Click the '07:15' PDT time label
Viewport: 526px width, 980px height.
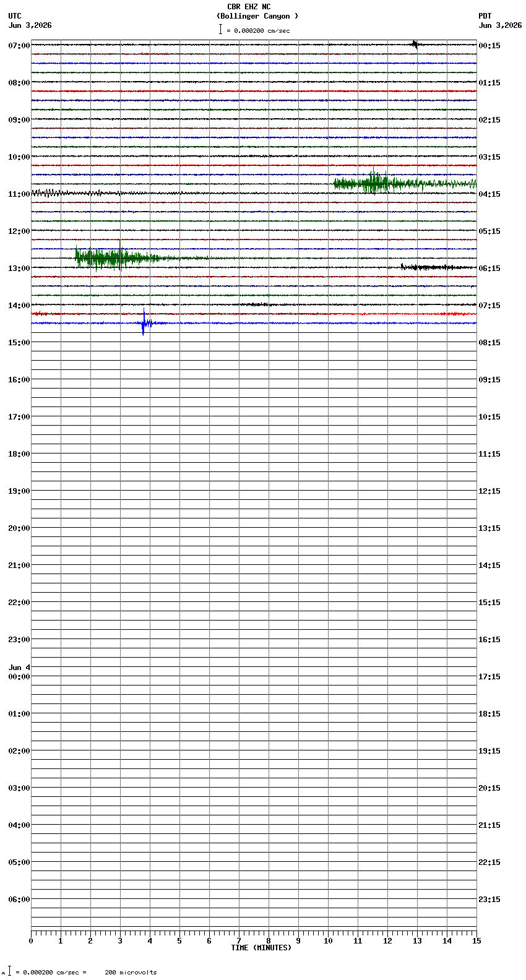[x=489, y=305]
